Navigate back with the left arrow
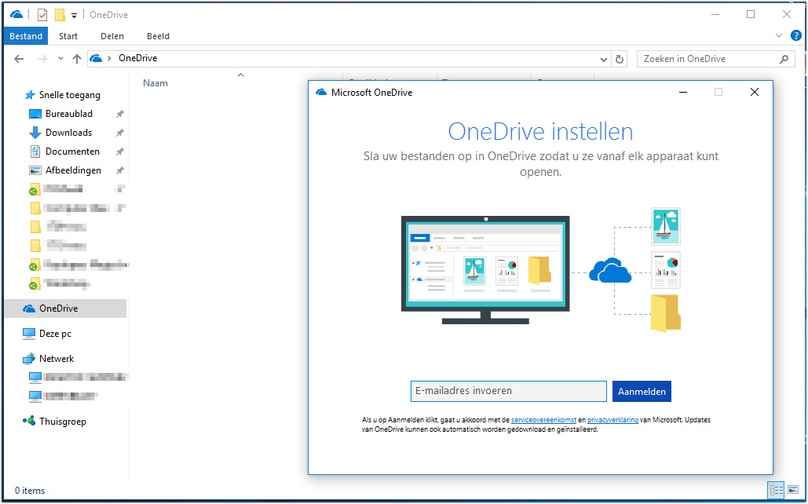 19,59
